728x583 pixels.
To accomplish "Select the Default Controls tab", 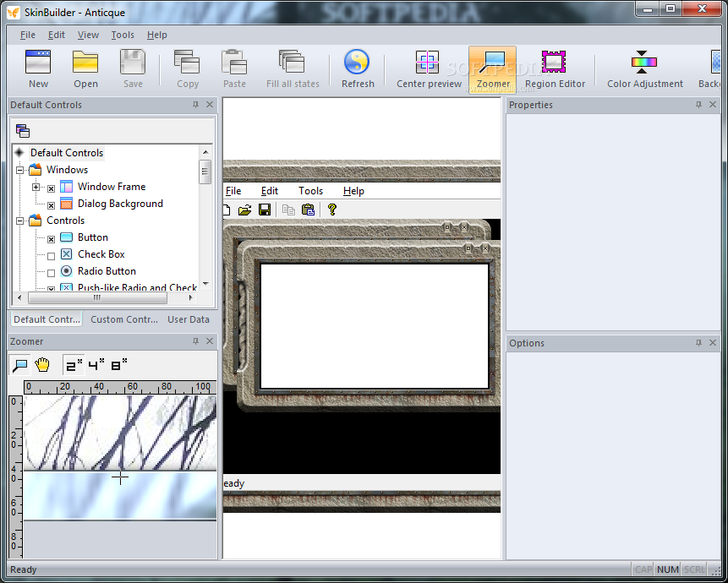I will 47,319.
